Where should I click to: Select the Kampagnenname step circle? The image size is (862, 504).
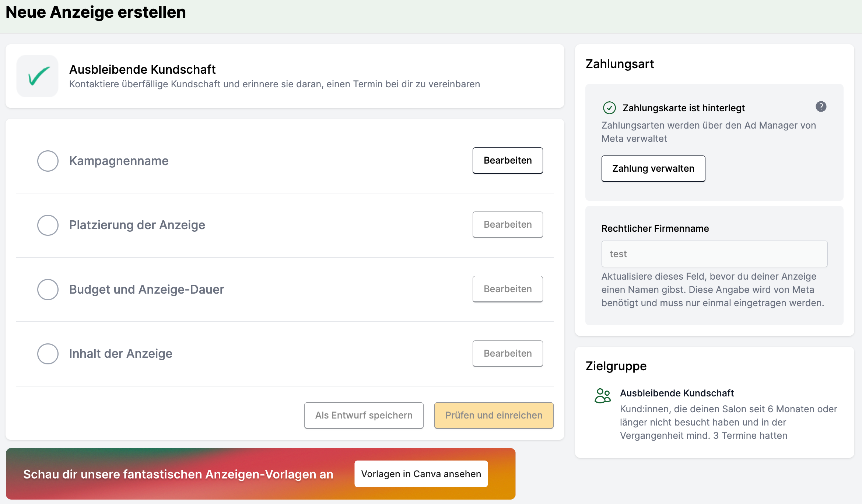coord(48,161)
